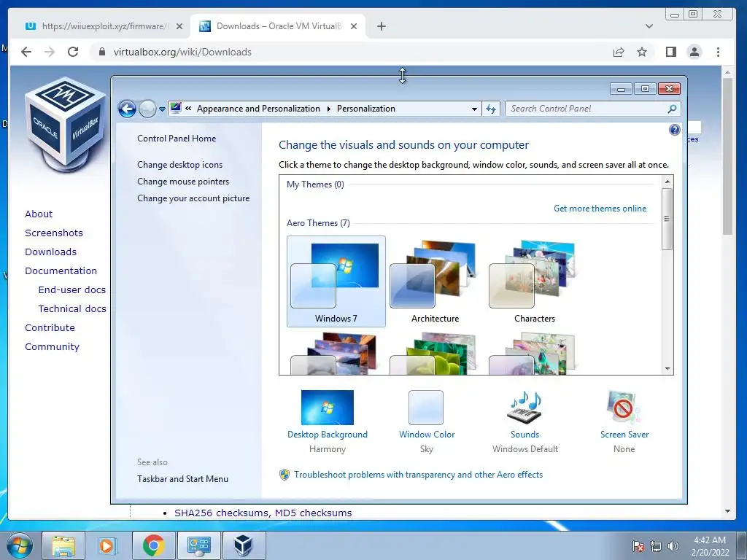Viewport: 747px width, 560px height.
Task: Click the theme list scroll down arrow
Action: pos(667,368)
